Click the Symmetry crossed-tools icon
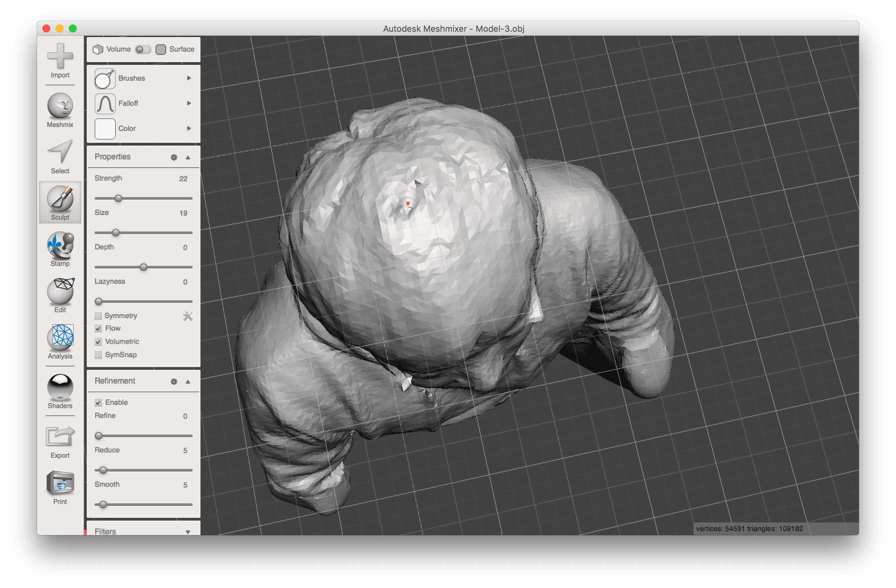 pyautogui.click(x=188, y=316)
